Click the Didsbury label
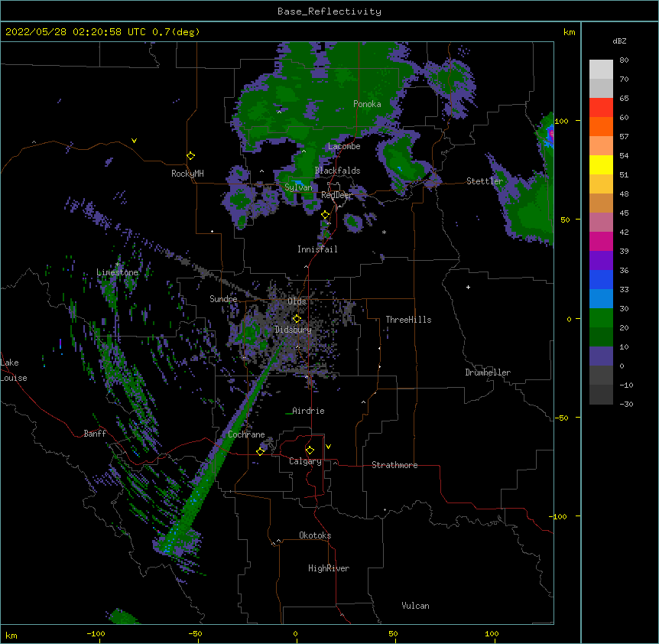The width and height of the screenshot is (659, 644). [x=294, y=330]
